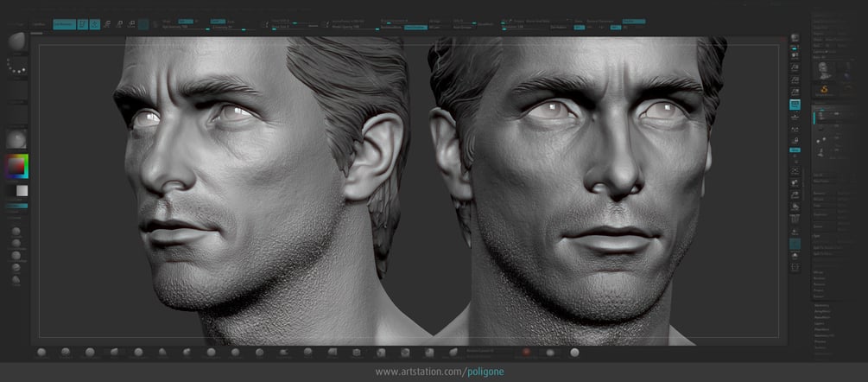Toggle the highlighted Zadd mode button

tap(218, 21)
